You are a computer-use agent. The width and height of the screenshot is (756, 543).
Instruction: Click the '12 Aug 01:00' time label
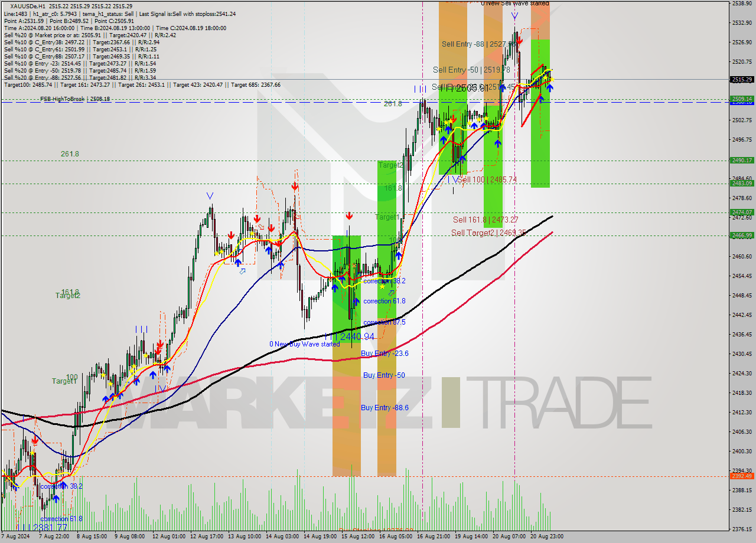(168, 537)
